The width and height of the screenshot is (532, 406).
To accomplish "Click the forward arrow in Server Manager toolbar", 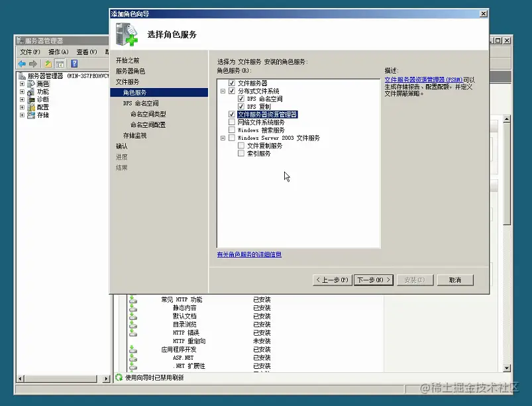I will tap(33, 64).
